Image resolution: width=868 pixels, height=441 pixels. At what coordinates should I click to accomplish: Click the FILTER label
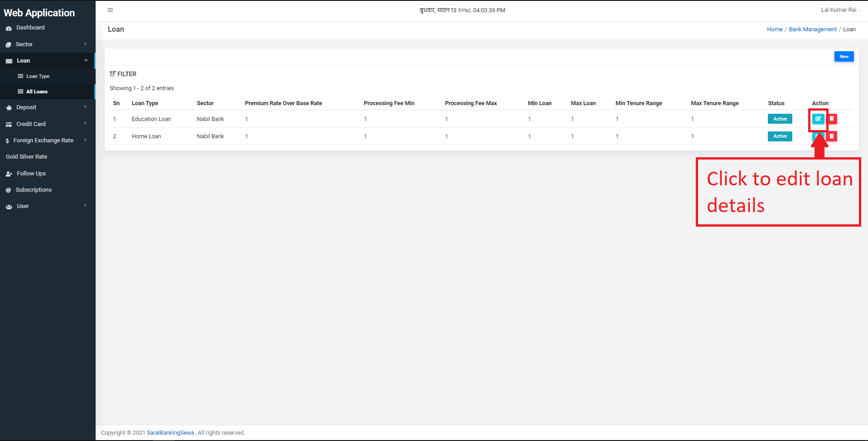[x=127, y=74]
